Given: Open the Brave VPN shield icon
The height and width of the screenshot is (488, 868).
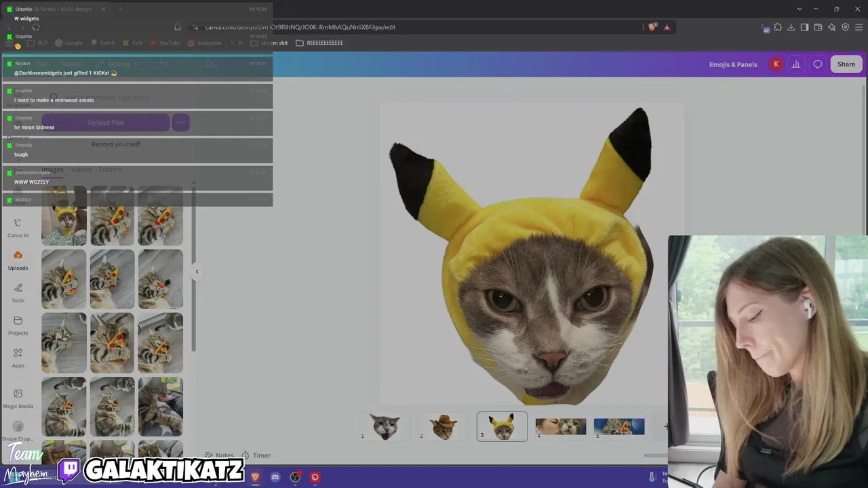Looking at the screenshot, I should coord(845,27).
